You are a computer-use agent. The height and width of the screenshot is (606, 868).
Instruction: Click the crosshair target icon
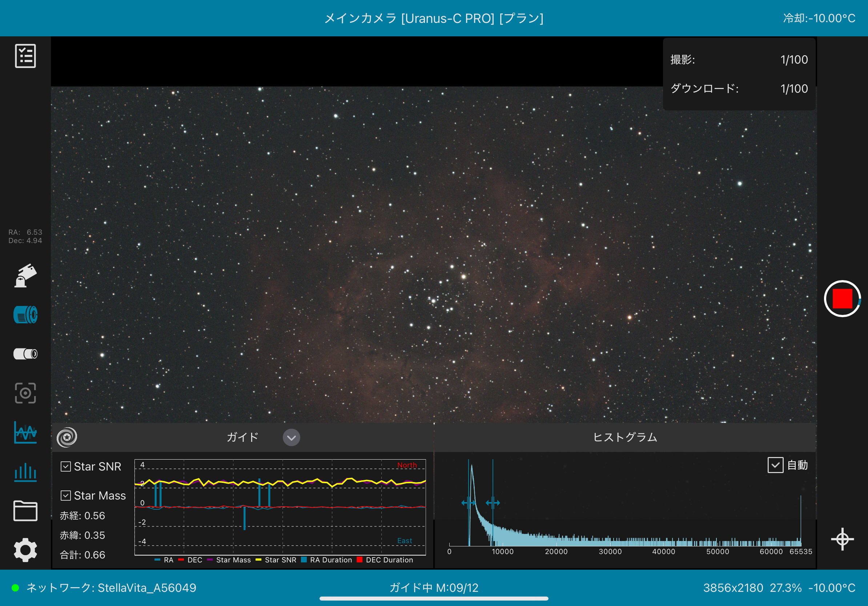(842, 539)
